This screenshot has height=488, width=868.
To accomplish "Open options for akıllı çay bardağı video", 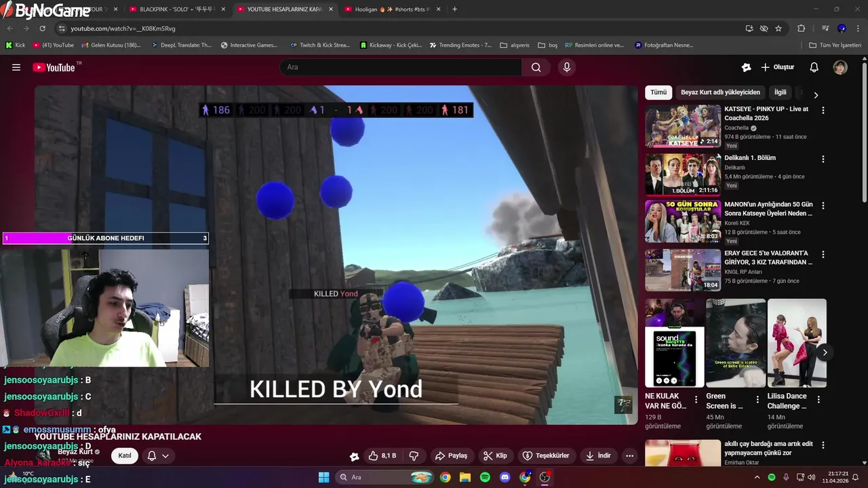I will pos(823,445).
